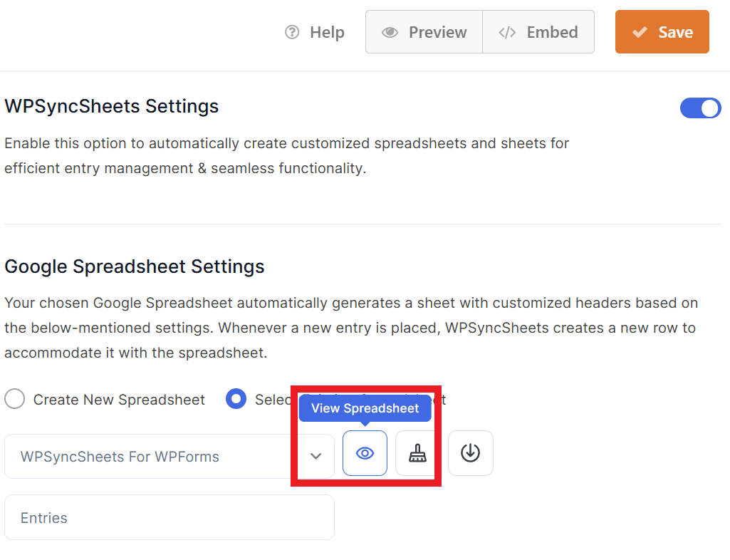The height and width of the screenshot is (560, 730).
Task: Save the form settings
Action: pos(662,31)
